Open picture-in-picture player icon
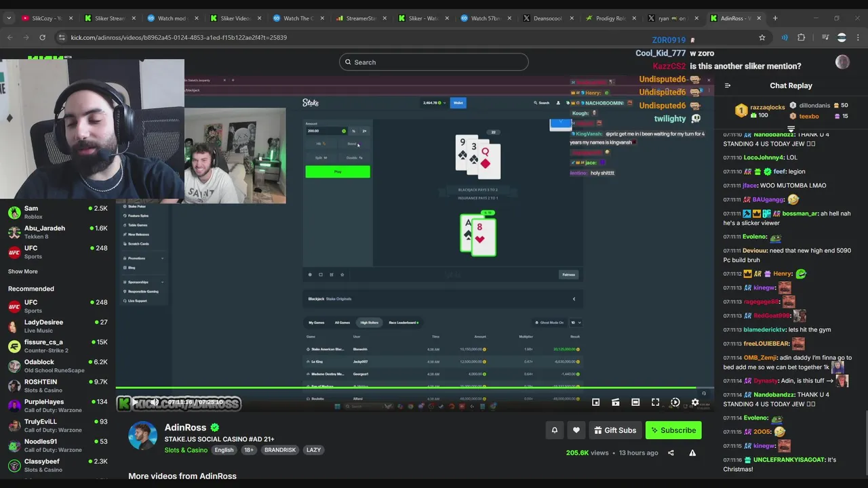This screenshot has width=868, height=488. coord(595,403)
